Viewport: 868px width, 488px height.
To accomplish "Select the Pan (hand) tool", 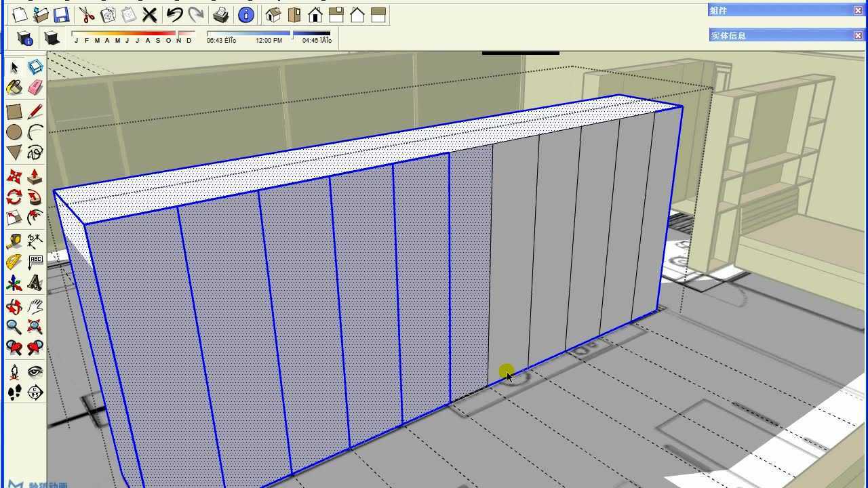I will point(35,306).
